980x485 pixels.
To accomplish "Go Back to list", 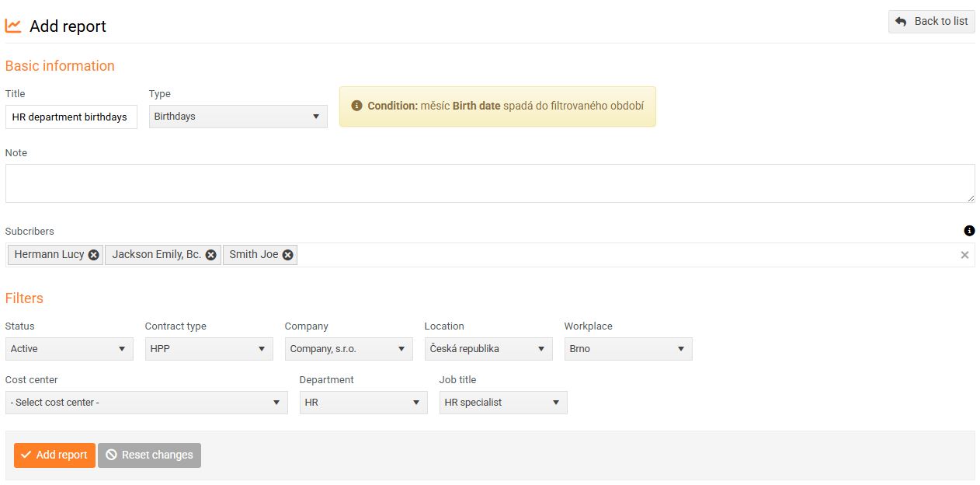I will tap(931, 22).
